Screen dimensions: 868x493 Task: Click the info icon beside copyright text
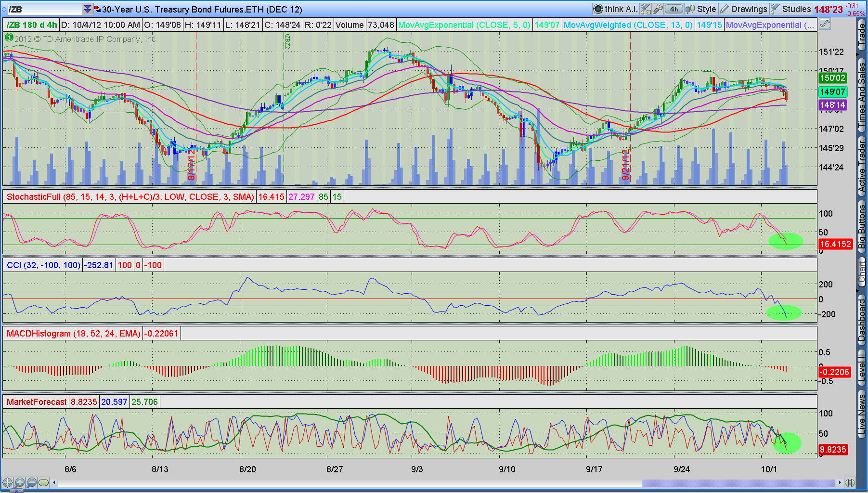pyautogui.click(x=9, y=38)
